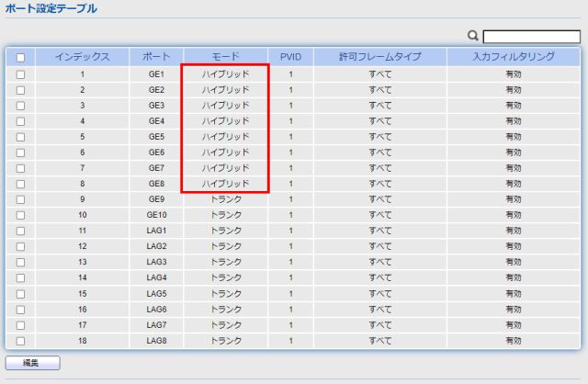Image resolution: width=588 pixels, height=384 pixels.
Task: Sort by the 許可フレームタイプ column header
Action: coord(379,57)
